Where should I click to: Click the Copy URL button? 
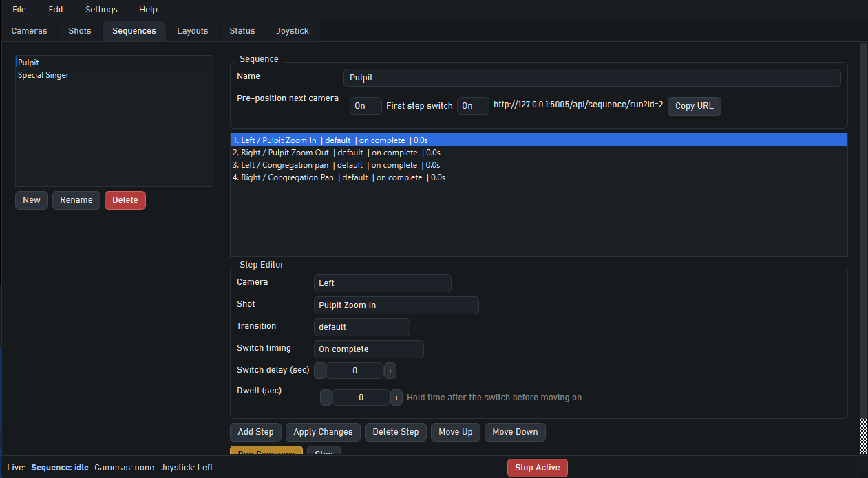click(x=694, y=106)
